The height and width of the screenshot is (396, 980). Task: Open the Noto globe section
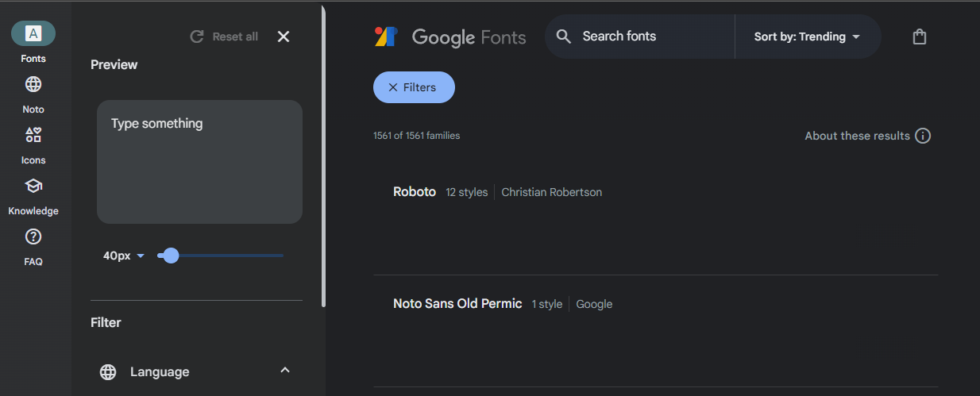tap(33, 94)
